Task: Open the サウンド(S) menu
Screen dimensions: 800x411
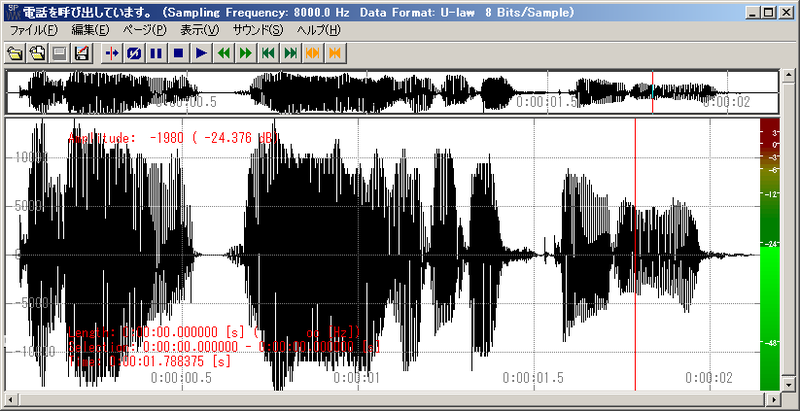Action: pyautogui.click(x=258, y=30)
